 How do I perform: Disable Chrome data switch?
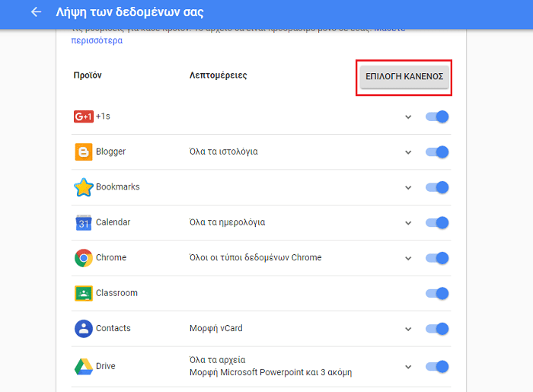[437, 258]
